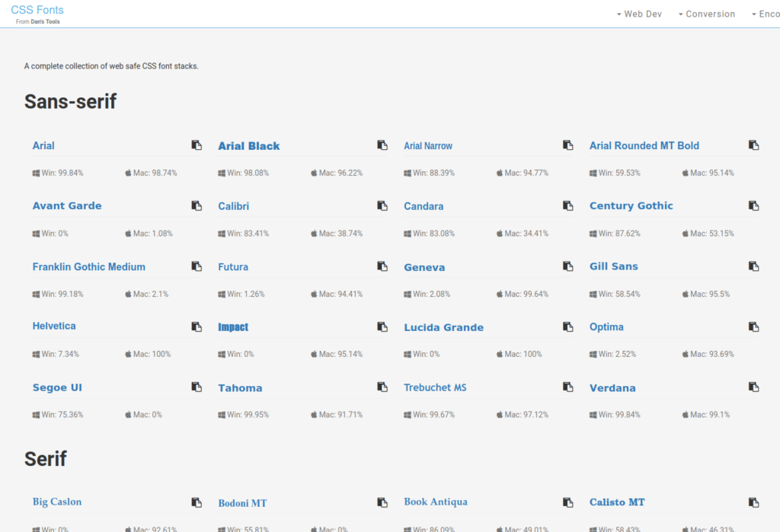Open the Arial Rounded MT Bold link
Viewport: 780px width, 532px height.
(644, 145)
